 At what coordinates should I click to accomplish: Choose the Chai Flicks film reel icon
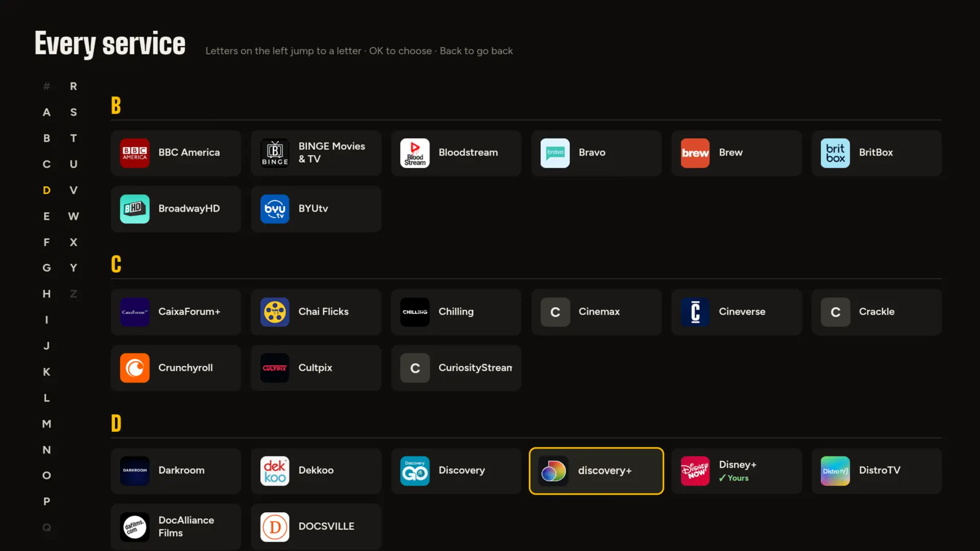(x=275, y=312)
